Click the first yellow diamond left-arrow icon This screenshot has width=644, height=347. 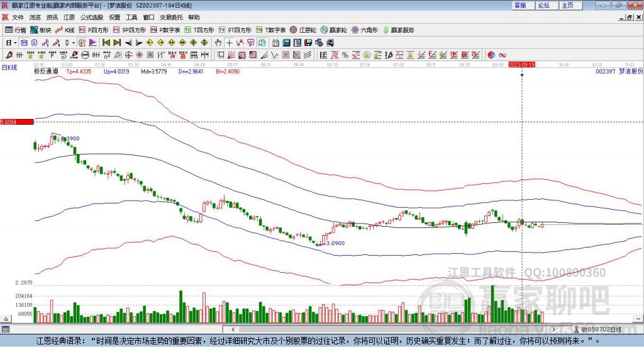click(150, 43)
